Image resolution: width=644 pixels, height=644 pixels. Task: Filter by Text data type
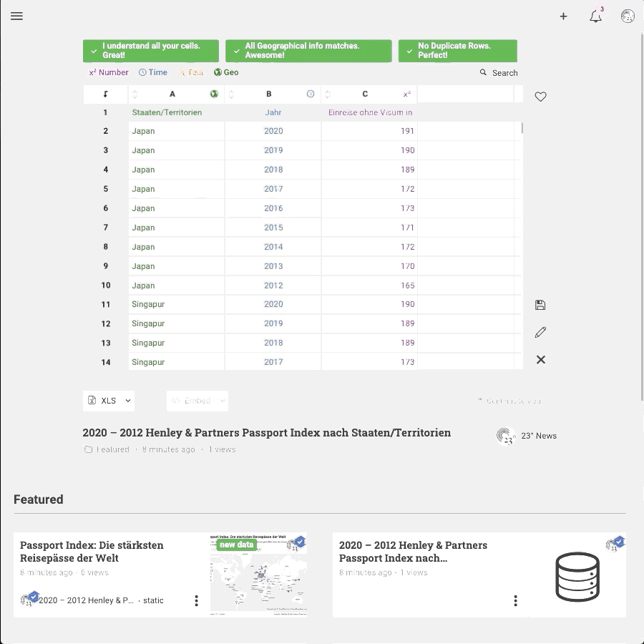click(x=190, y=72)
